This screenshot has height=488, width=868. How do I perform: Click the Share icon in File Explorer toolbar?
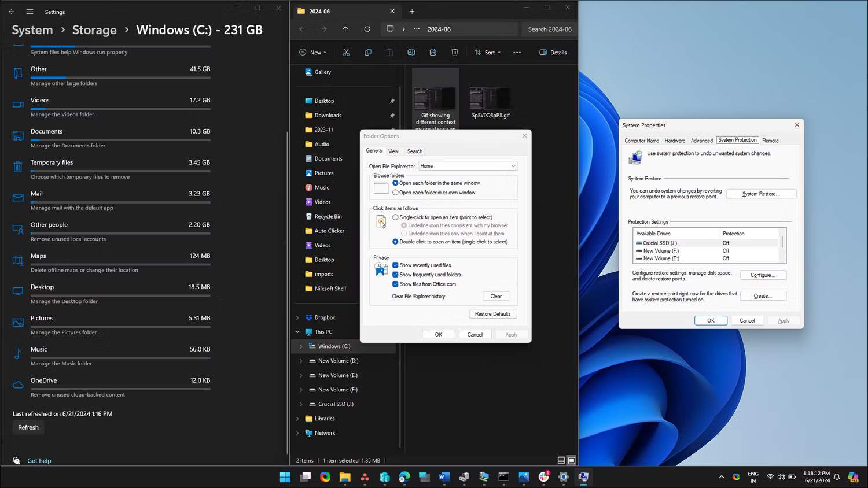433,52
